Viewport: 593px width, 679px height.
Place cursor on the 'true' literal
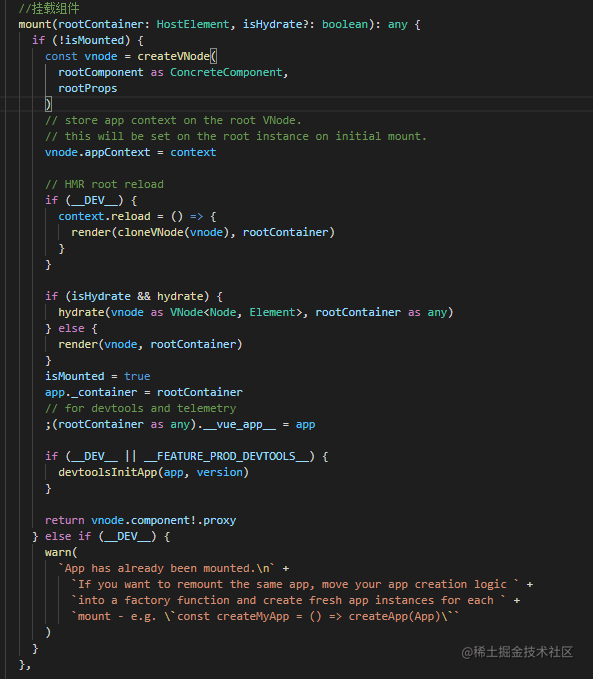click(x=137, y=376)
